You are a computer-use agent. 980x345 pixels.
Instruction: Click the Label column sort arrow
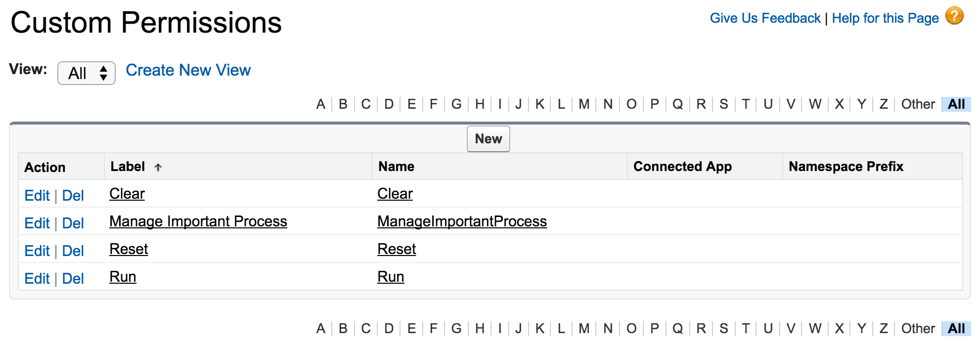click(x=158, y=167)
